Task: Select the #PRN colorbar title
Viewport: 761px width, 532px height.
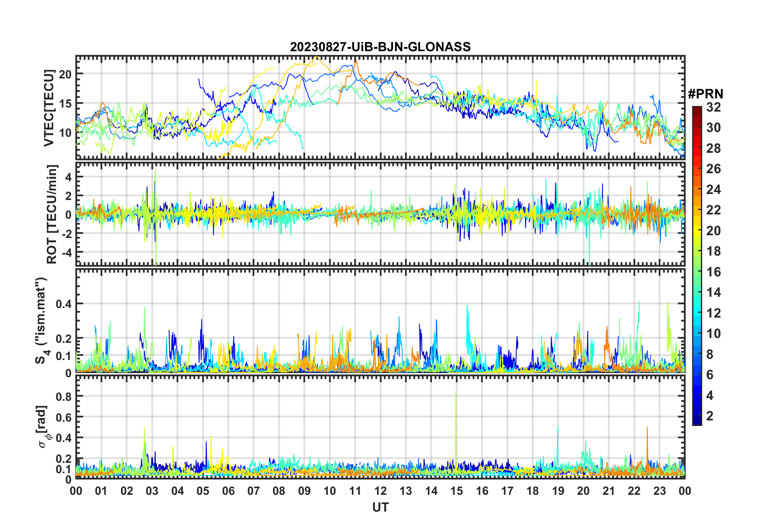Action: (705, 94)
